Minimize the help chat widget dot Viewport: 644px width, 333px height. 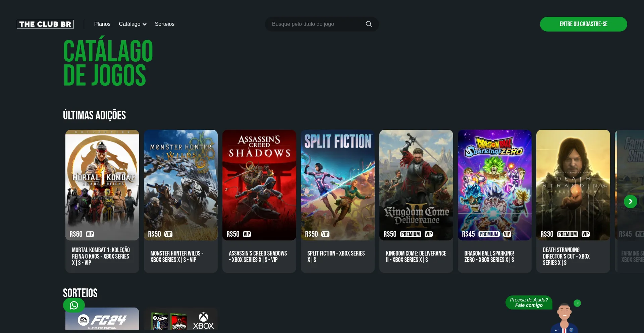pos(577,303)
